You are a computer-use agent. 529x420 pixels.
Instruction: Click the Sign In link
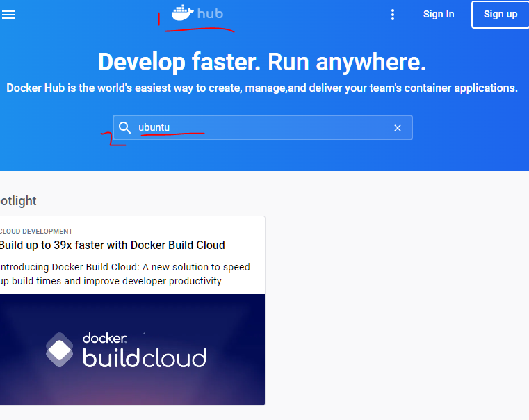[439, 14]
